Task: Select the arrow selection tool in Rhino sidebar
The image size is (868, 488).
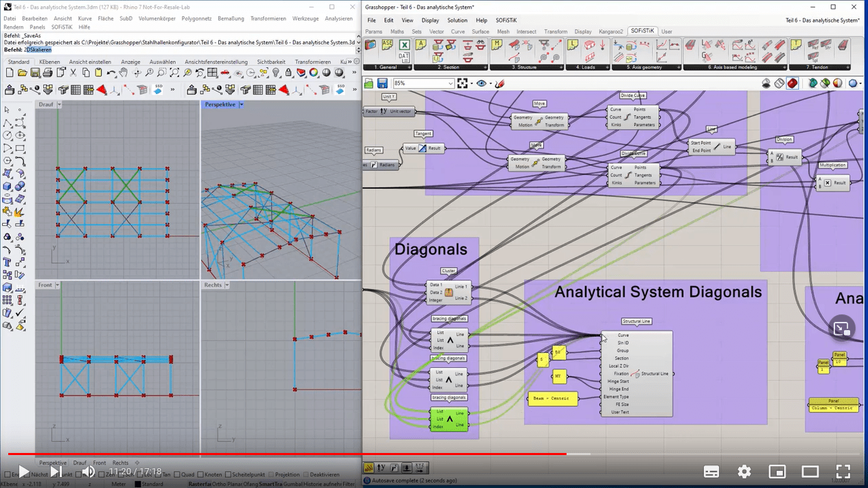Action: pyautogui.click(x=8, y=109)
